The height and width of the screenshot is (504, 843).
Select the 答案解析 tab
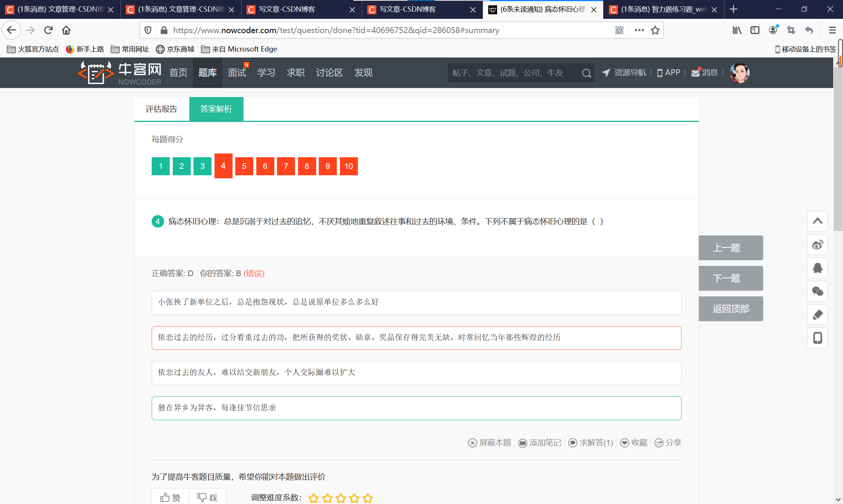pos(216,109)
